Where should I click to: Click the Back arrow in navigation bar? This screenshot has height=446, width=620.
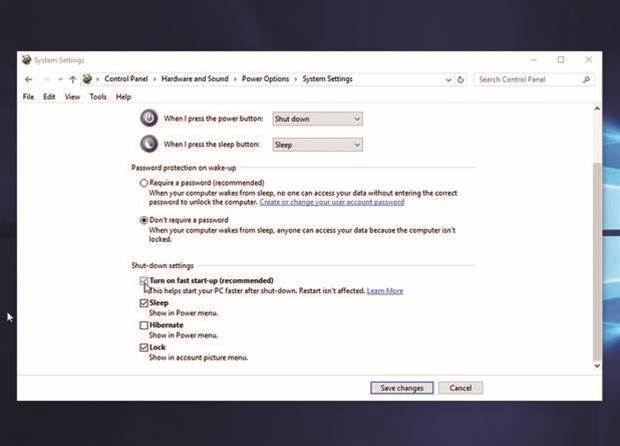click(x=28, y=79)
